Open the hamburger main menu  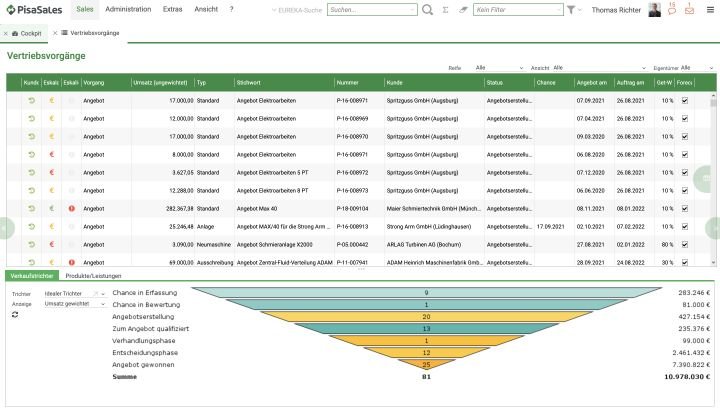click(x=710, y=10)
